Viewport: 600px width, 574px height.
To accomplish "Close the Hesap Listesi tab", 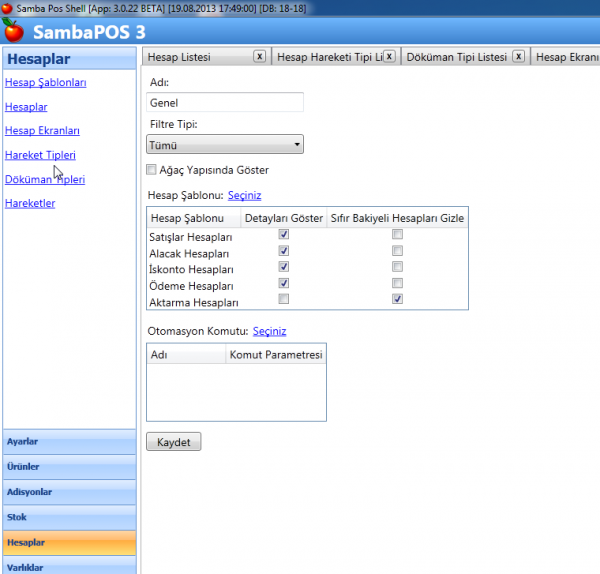I will pyautogui.click(x=259, y=57).
